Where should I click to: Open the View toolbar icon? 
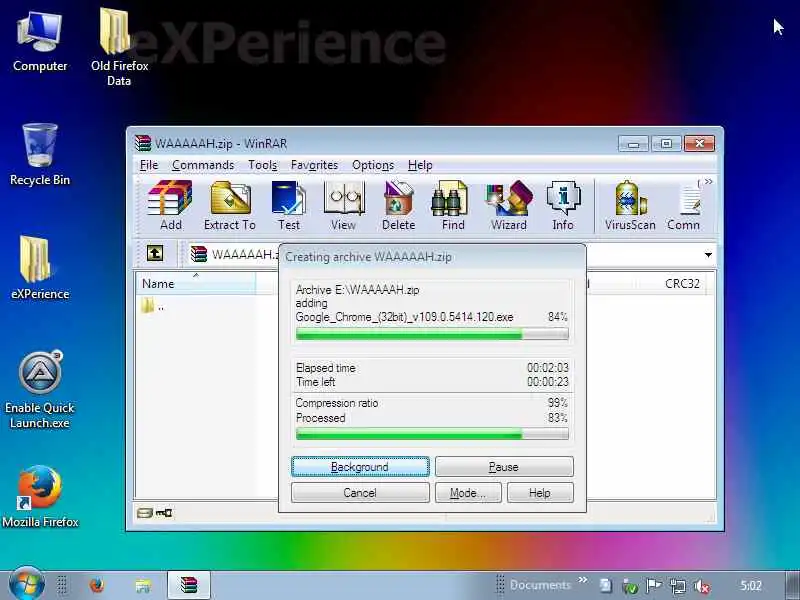(x=343, y=205)
